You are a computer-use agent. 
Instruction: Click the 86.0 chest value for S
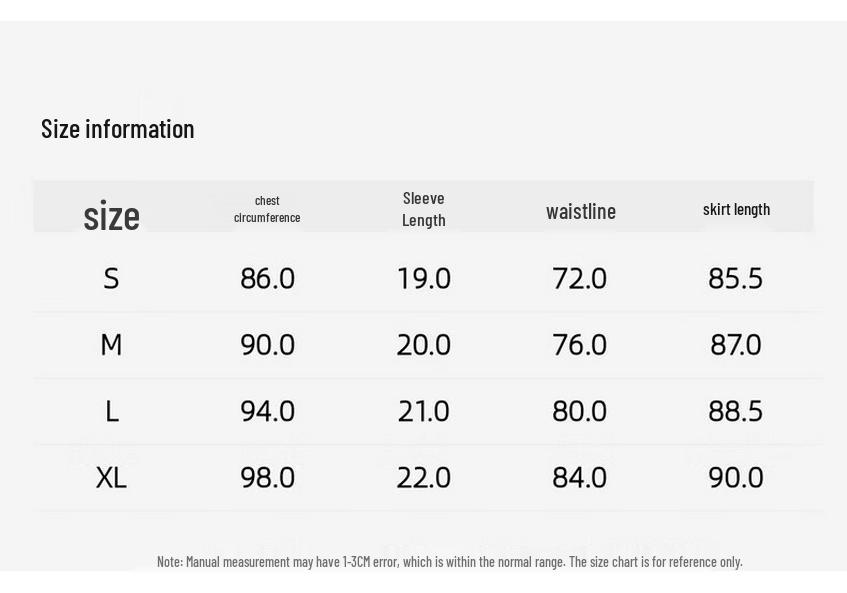click(267, 279)
